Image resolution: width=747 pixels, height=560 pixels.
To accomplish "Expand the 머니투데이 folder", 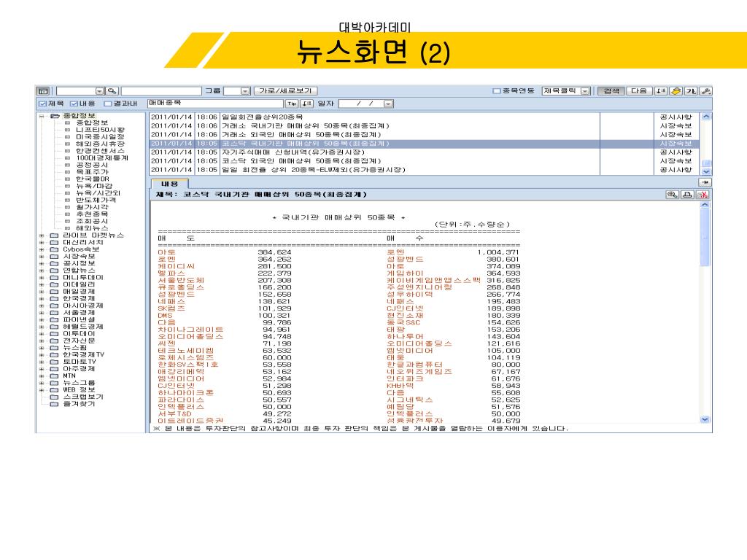I will (x=42, y=278).
